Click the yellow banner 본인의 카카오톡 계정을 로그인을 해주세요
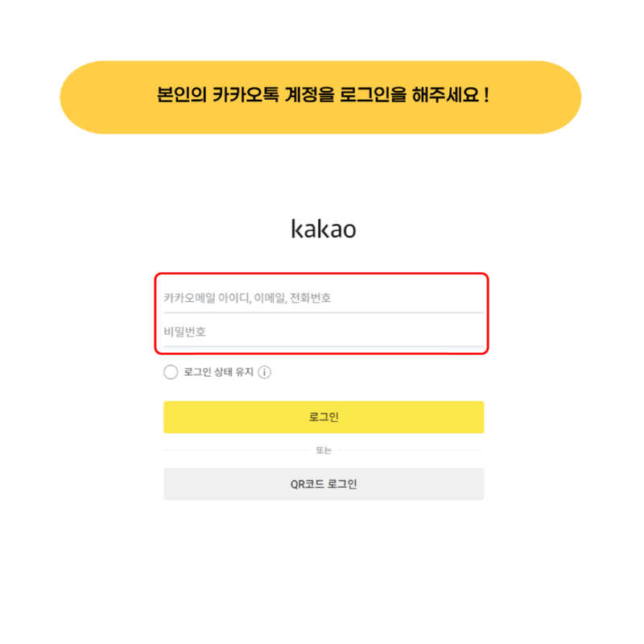The width and height of the screenshot is (644, 644). coord(320,97)
